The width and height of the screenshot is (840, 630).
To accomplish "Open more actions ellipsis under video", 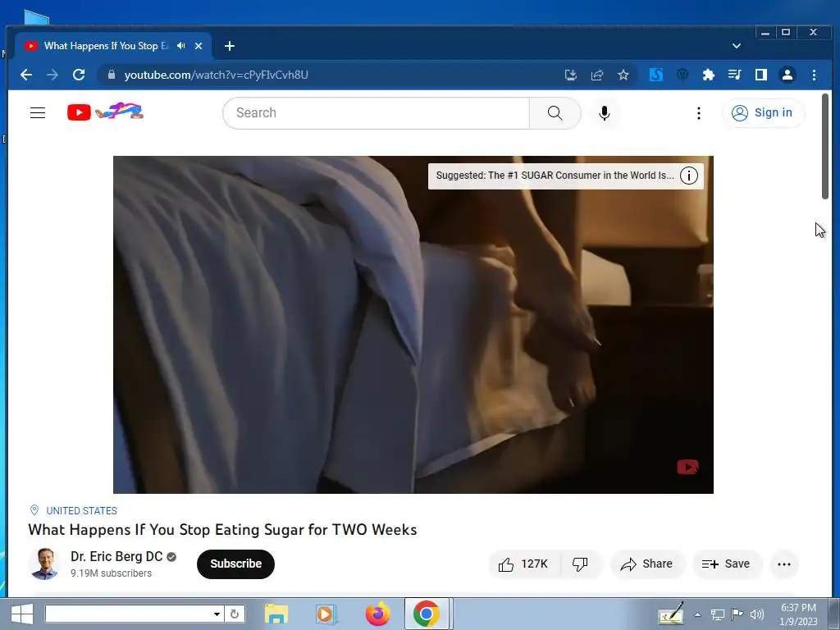I will click(x=784, y=564).
